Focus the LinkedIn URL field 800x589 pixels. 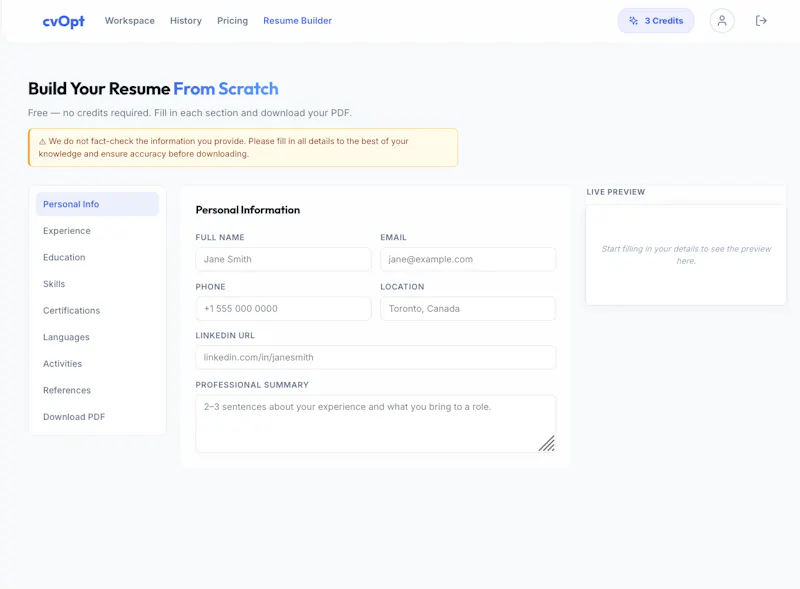[376, 357]
